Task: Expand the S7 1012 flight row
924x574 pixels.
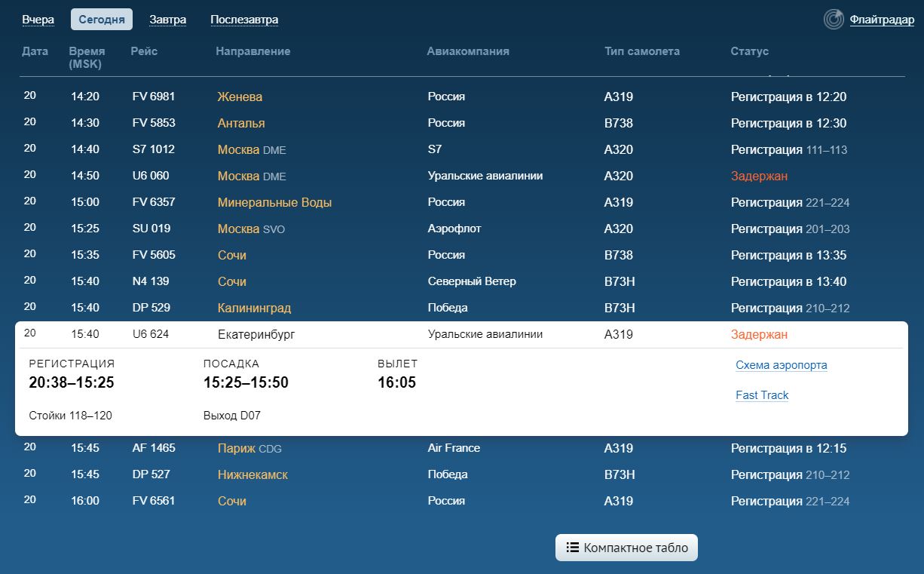Action: (461, 149)
